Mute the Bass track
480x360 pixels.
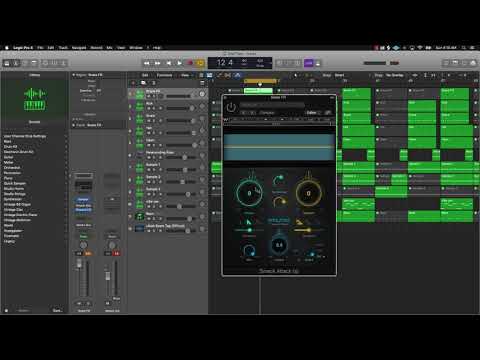149,219
